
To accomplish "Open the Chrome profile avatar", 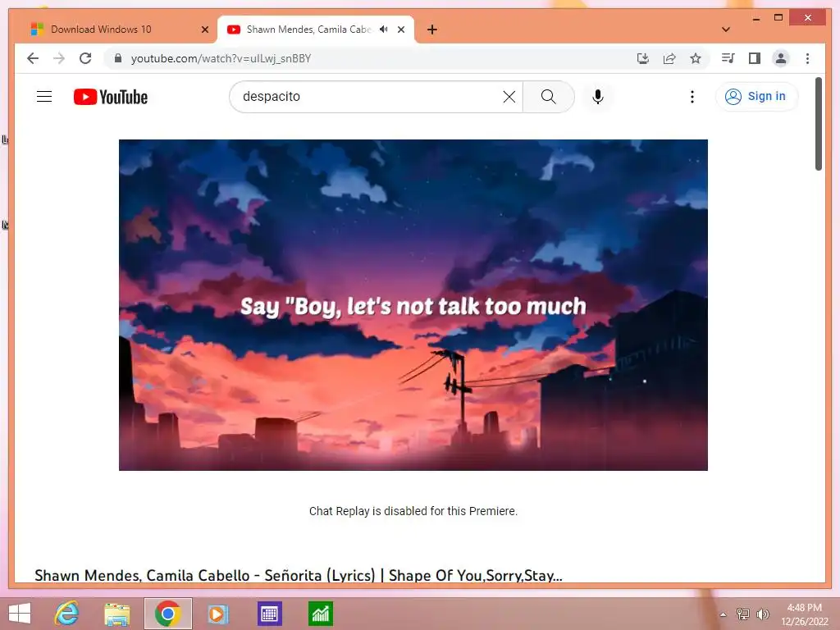I will (x=781, y=58).
